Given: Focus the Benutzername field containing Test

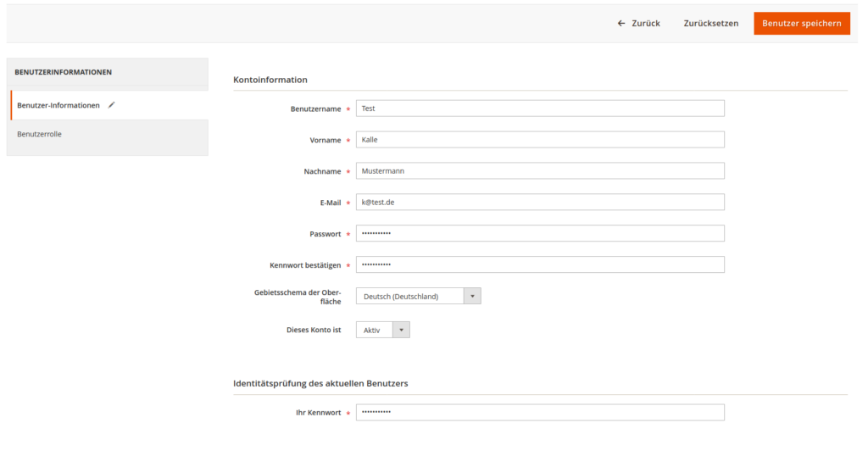Looking at the screenshot, I should [540, 108].
